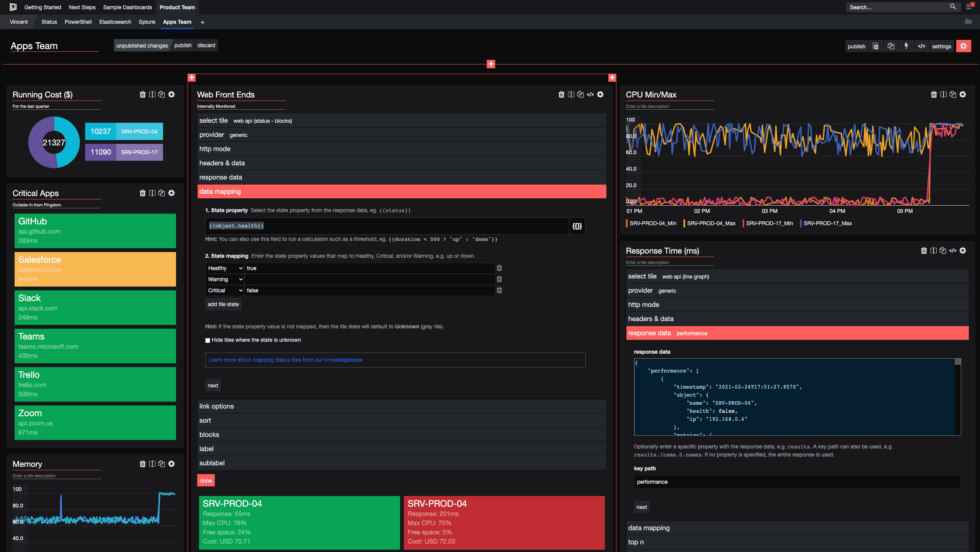Delete the Web Front Ends tile
The width and height of the screenshot is (980, 552).
[x=562, y=94]
